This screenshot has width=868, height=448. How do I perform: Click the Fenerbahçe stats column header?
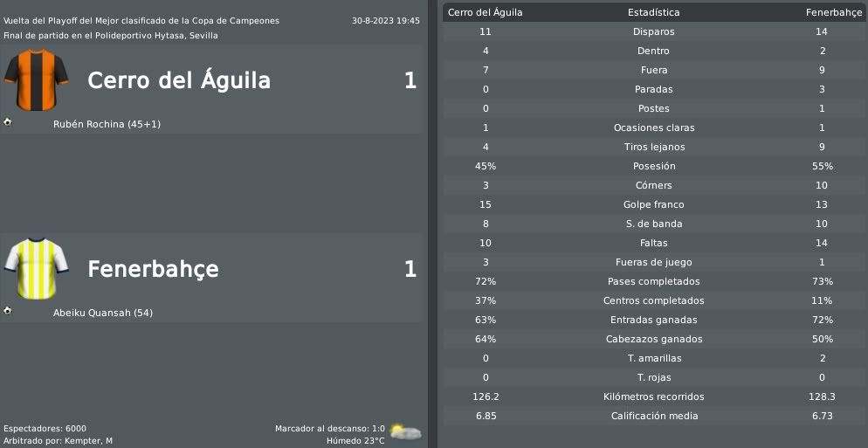point(834,12)
